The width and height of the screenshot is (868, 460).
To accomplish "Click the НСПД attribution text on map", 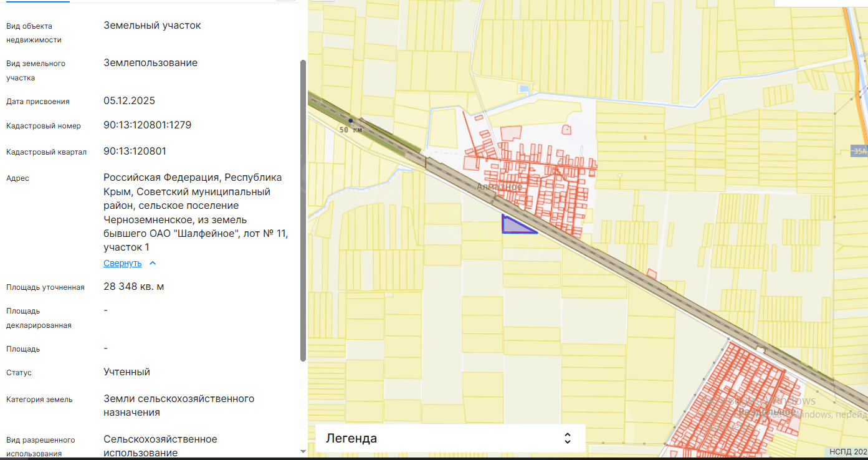I will pos(847,452).
